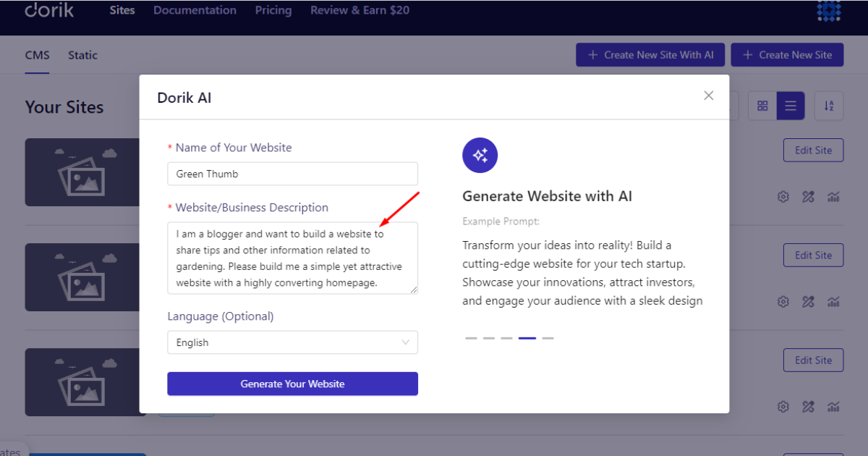Focus the Name of Your Website field
Screen dimensions: 868x456
[x=292, y=174]
